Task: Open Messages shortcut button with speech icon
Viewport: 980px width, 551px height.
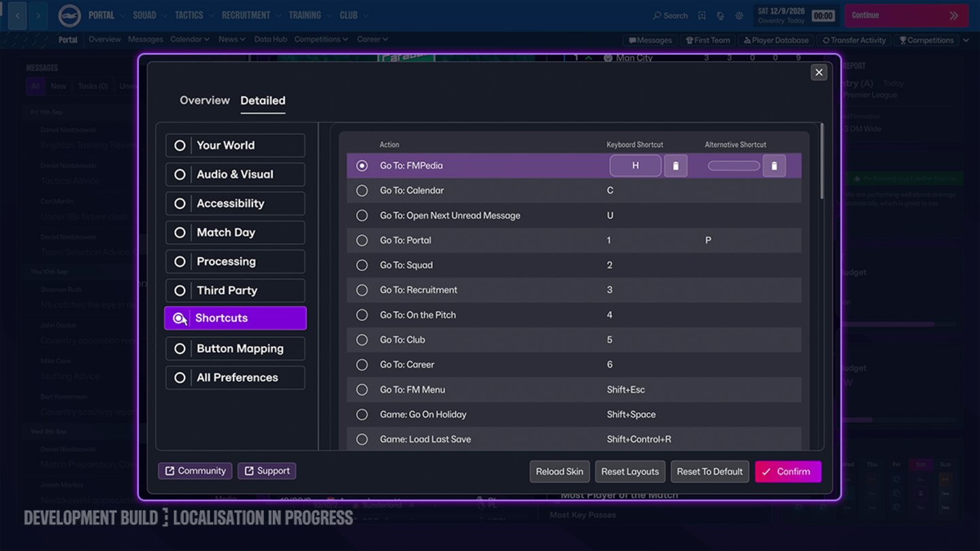Action: pyautogui.click(x=651, y=40)
